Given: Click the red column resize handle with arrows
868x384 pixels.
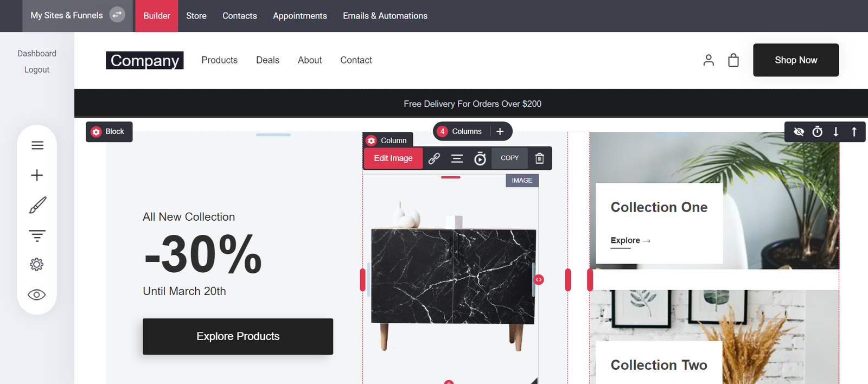Looking at the screenshot, I should click(x=539, y=280).
